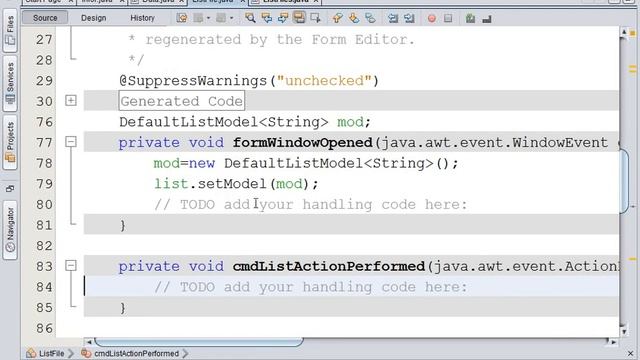Toggle Highlight Search in the toolbar
This screenshot has height=360, width=640.
tap(299, 18)
